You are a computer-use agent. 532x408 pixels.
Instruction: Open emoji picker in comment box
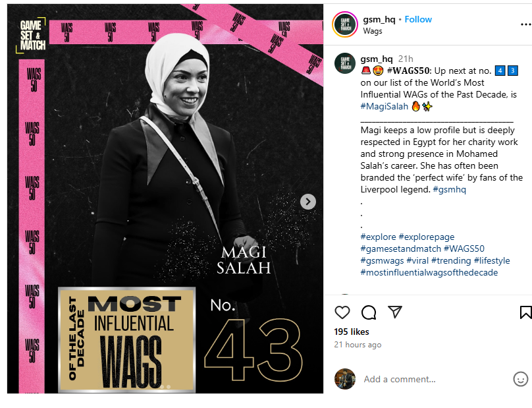(520, 379)
